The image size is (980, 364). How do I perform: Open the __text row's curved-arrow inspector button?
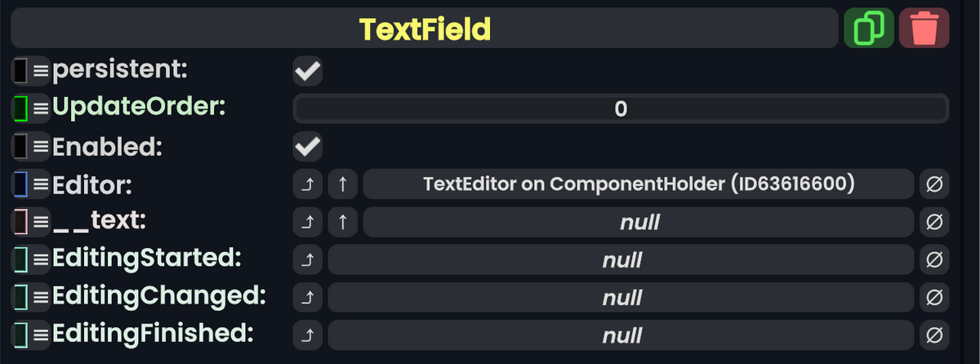tap(308, 222)
